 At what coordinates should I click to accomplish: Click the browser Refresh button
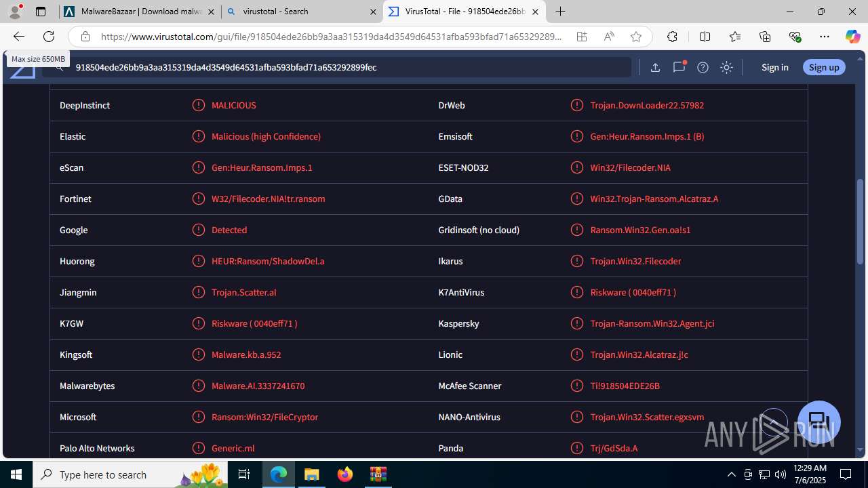click(49, 37)
